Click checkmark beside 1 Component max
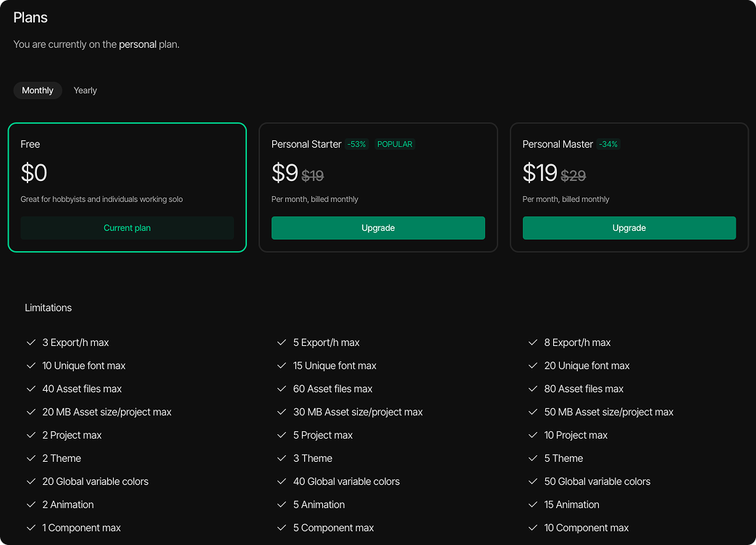The width and height of the screenshot is (756, 545). (31, 528)
